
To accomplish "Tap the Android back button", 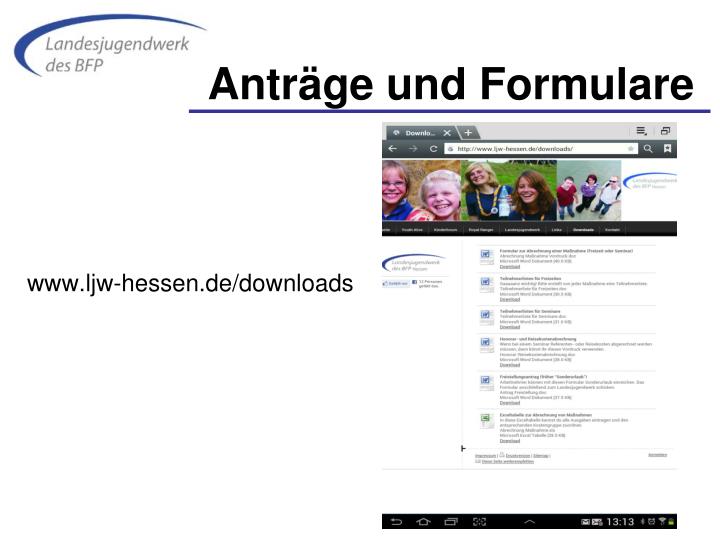I will (x=396, y=522).
